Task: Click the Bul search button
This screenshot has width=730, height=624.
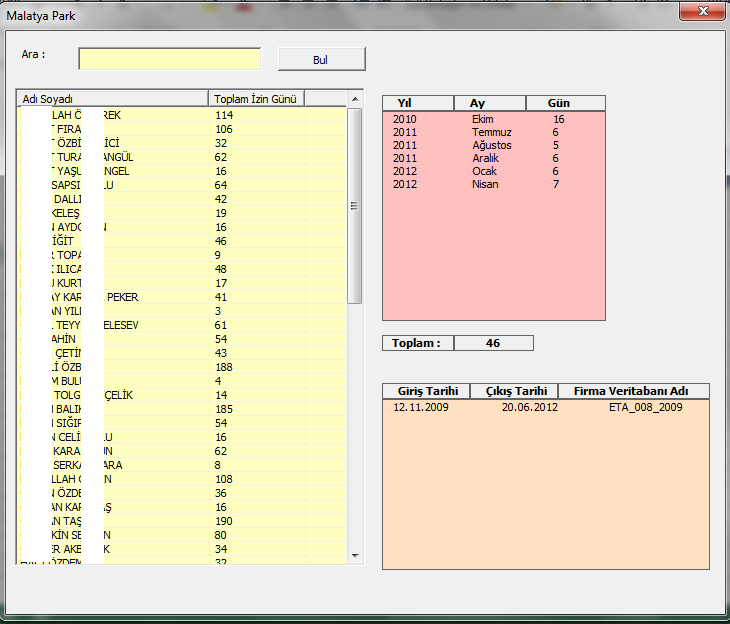Action: pos(322,60)
